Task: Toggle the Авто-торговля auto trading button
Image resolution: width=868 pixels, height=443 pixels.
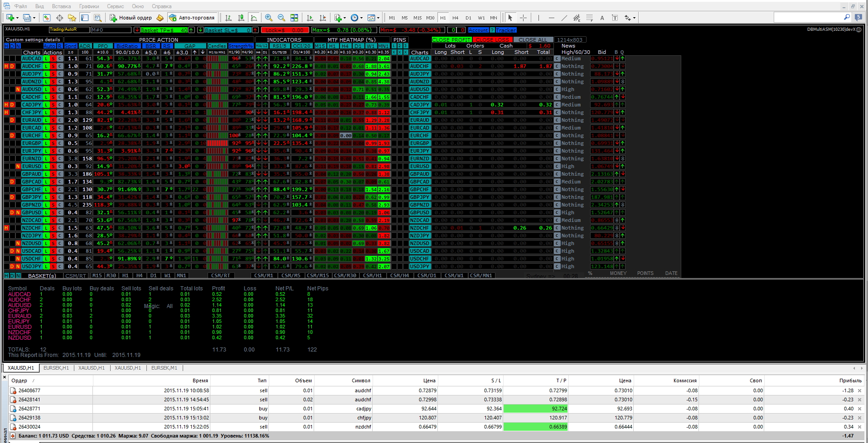Action: pos(192,18)
